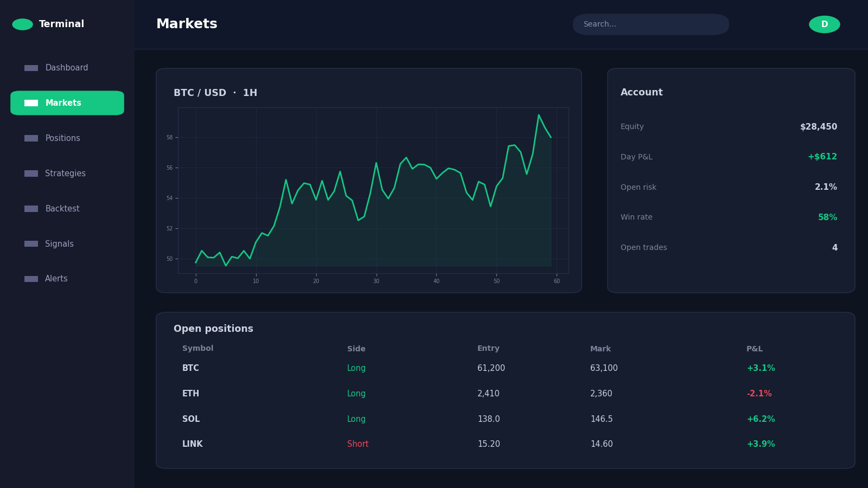Click the Entry column header

(x=488, y=349)
